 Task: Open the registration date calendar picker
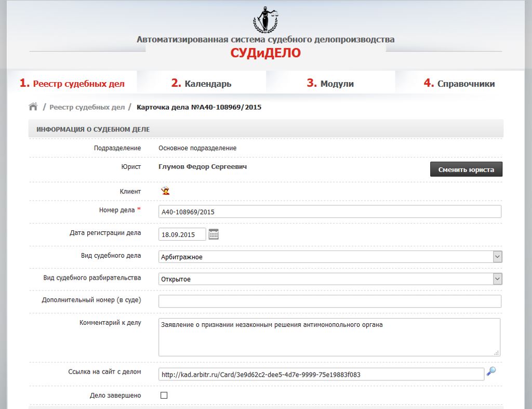pos(214,234)
